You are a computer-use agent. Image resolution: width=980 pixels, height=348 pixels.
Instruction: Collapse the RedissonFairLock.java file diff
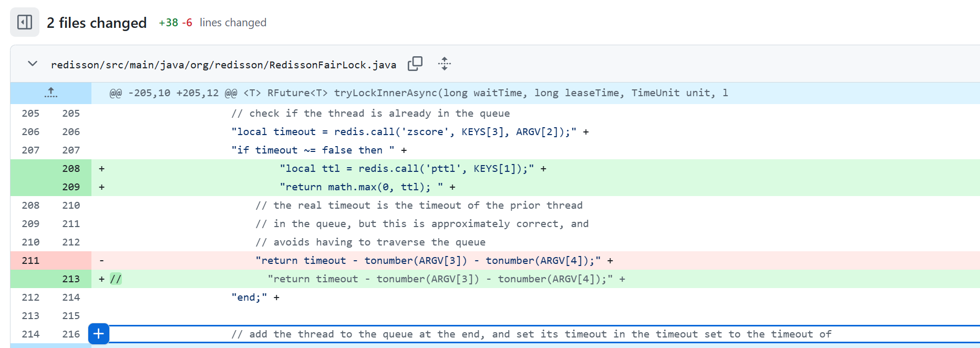(33, 64)
